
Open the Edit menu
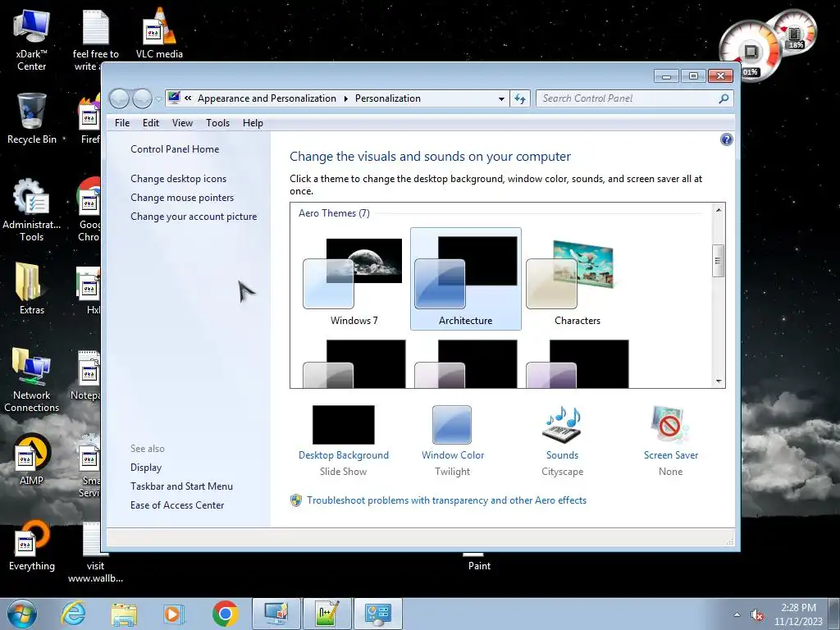coord(151,123)
